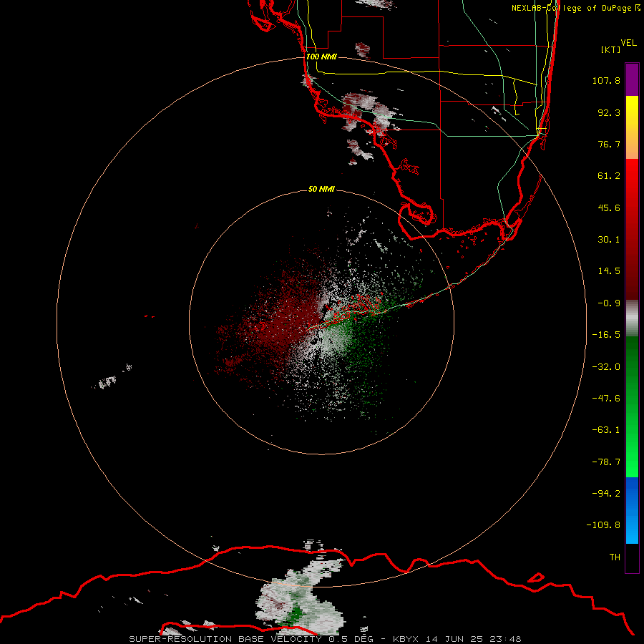The width and height of the screenshot is (644, 644).
Task: Click the 100 NMI range ring label
Action: [x=321, y=57]
